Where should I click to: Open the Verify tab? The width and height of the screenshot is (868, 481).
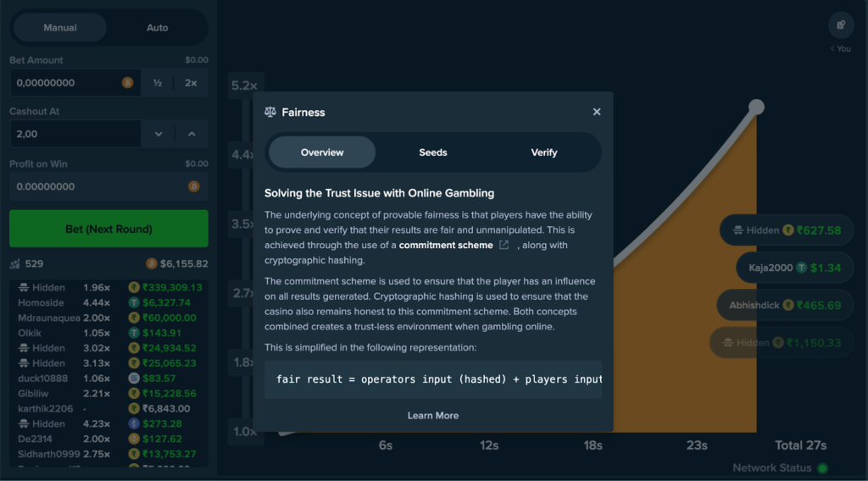(x=543, y=152)
